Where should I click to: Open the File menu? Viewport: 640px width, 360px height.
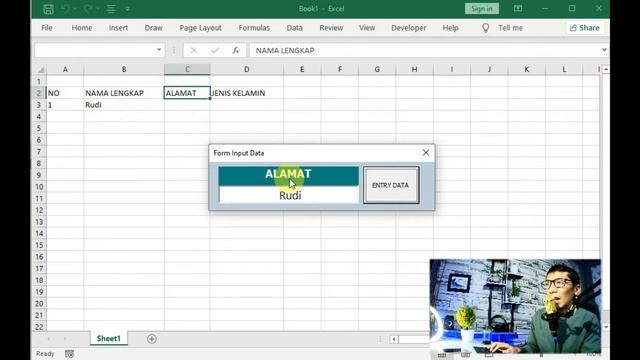[47, 28]
